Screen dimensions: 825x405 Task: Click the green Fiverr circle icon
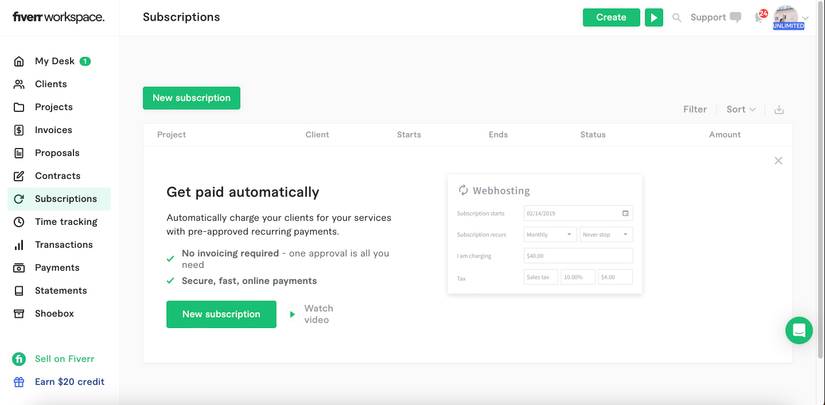[19, 359]
